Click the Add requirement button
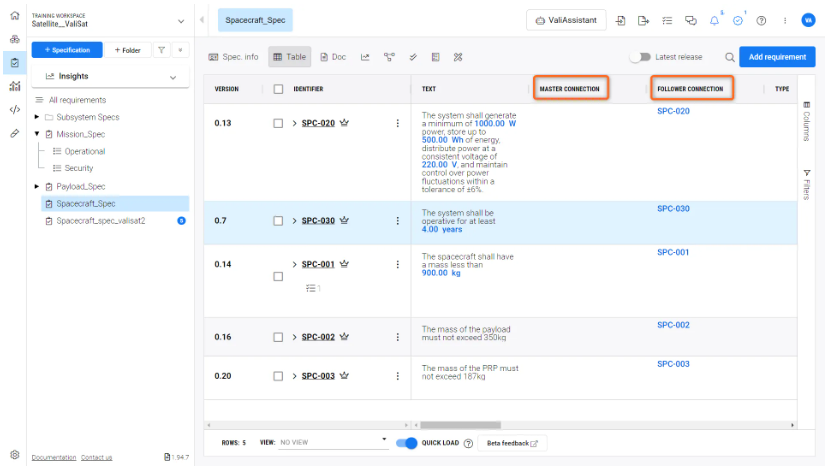The height and width of the screenshot is (471, 830). [777, 57]
